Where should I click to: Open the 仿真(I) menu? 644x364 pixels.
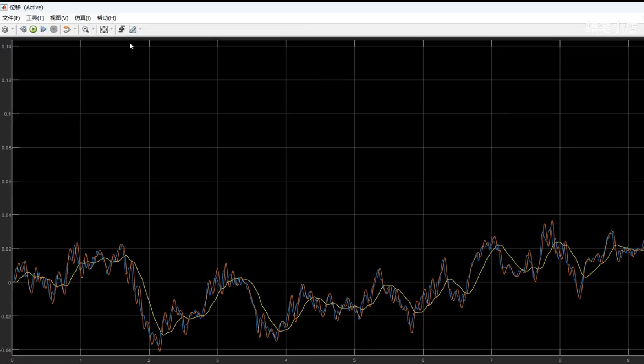pos(82,18)
